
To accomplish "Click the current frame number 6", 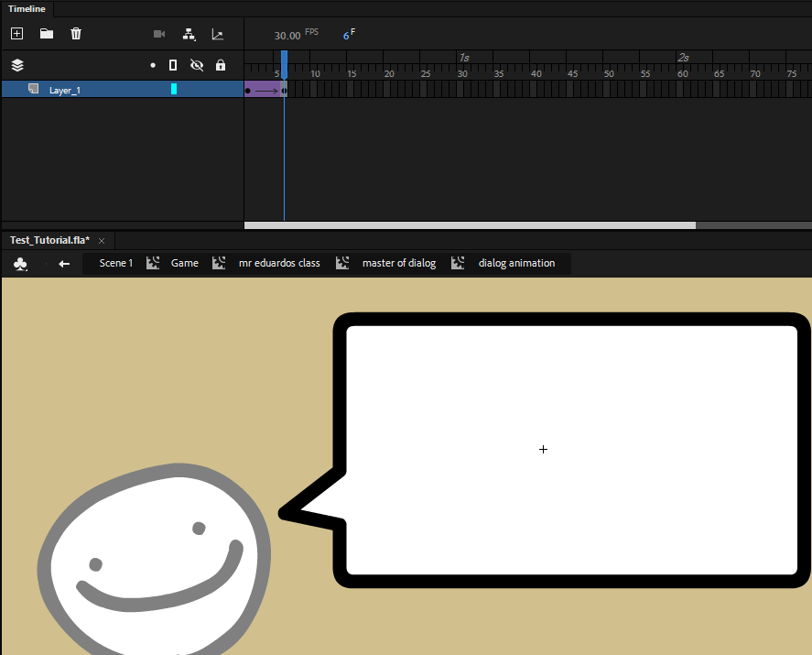I will tap(346, 36).
